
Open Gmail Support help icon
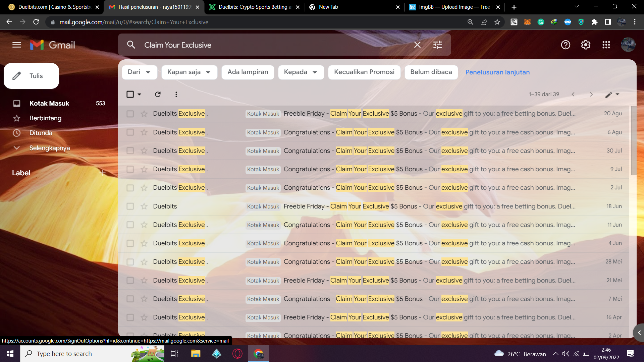[566, 45]
